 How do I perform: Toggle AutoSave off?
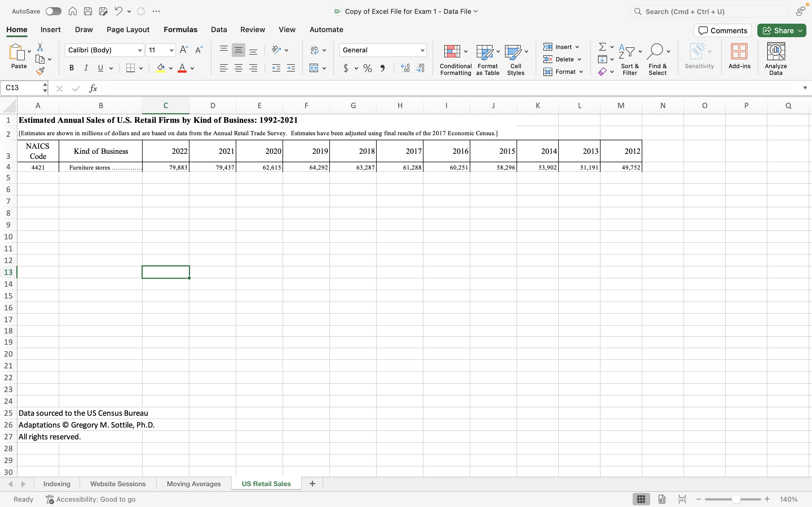[53, 11]
